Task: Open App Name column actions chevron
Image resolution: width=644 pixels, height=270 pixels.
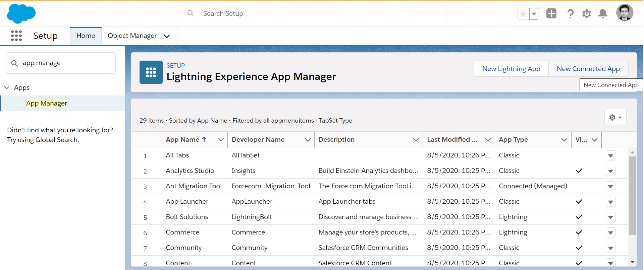Action: point(221,140)
